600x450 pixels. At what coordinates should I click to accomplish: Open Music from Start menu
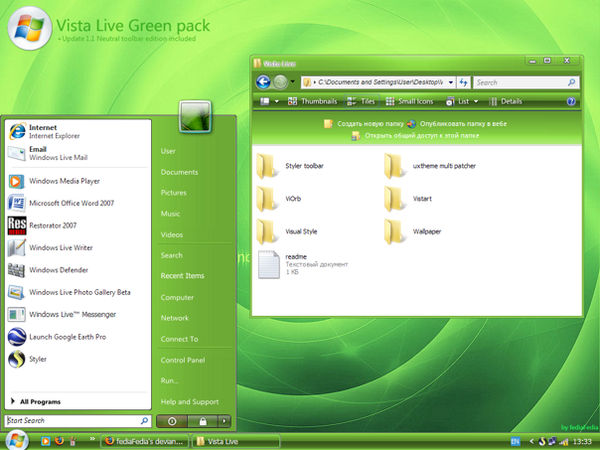170,214
